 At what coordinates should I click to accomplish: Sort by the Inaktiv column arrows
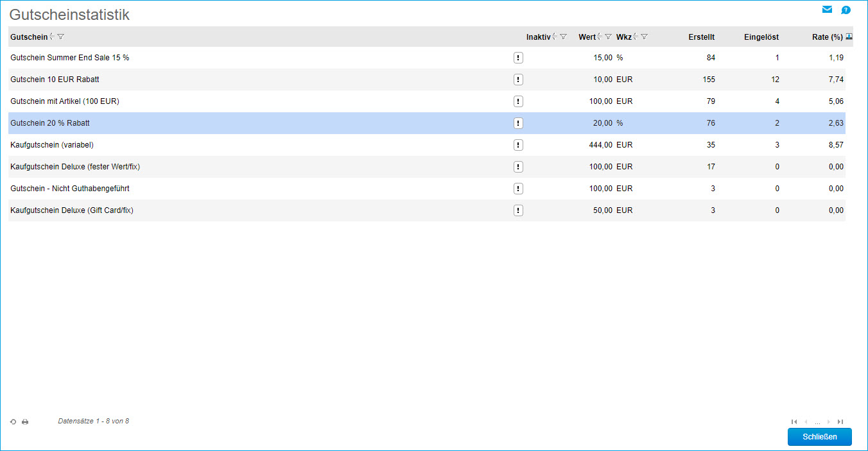[x=554, y=37]
